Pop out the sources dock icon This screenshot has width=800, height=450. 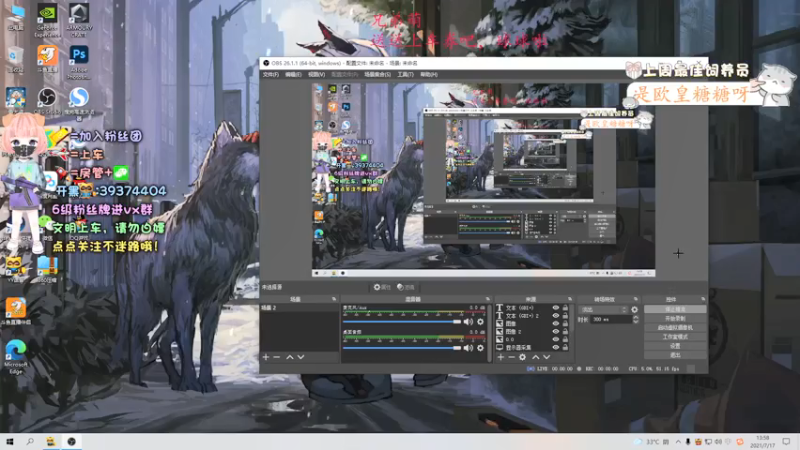569,299
